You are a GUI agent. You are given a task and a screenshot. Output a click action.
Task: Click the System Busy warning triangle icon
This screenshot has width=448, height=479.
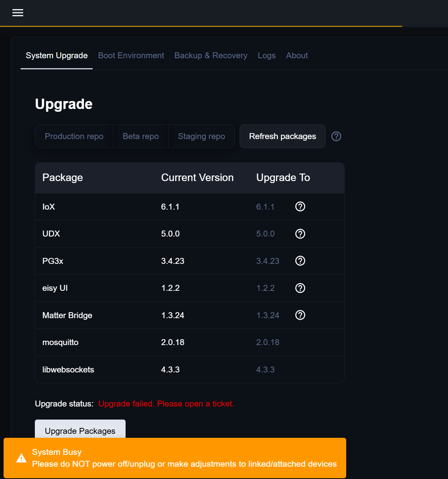coord(21,458)
